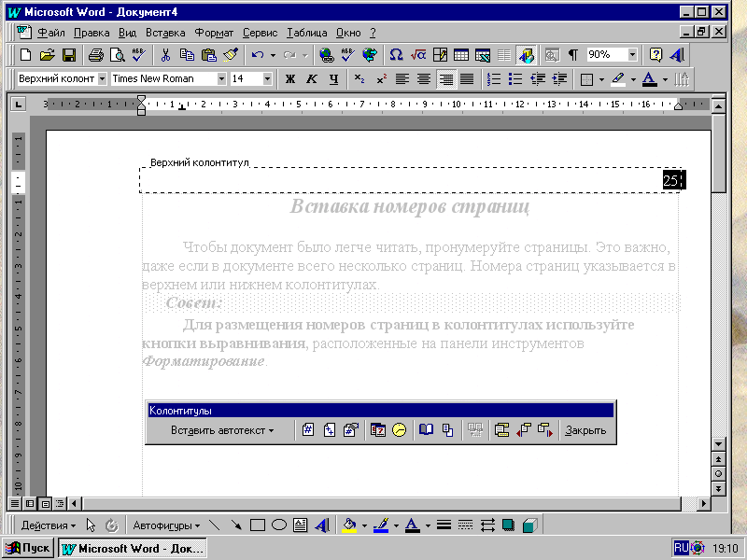Paste from clipboard icon

pyautogui.click(x=208, y=55)
